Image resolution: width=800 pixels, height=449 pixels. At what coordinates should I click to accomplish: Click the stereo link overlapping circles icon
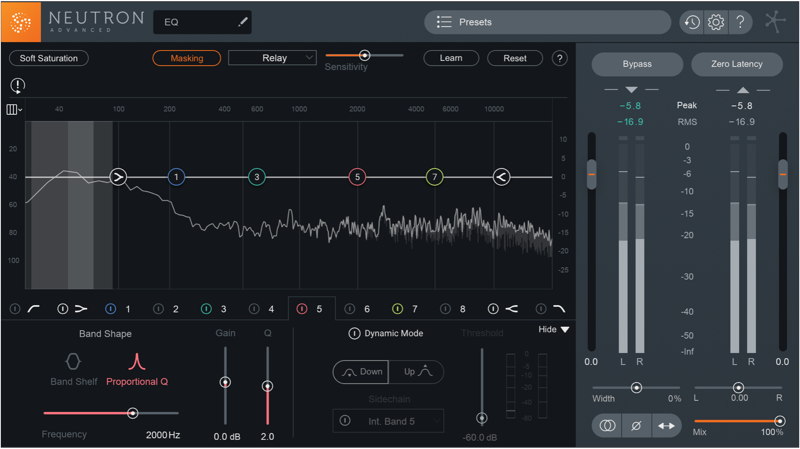point(607,426)
